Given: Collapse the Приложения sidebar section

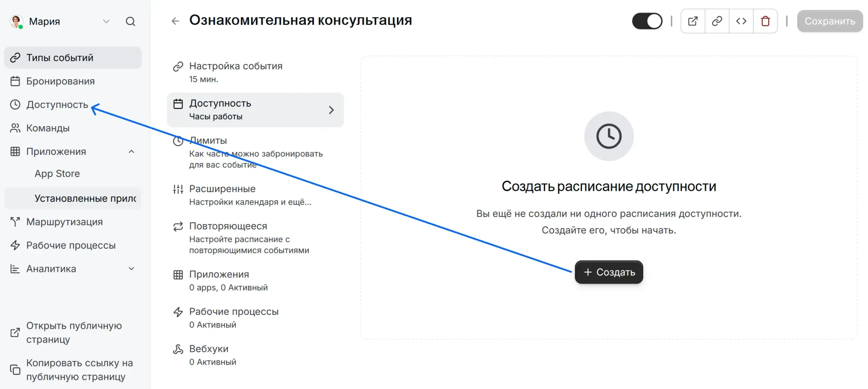Looking at the screenshot, I should point(132,151).
